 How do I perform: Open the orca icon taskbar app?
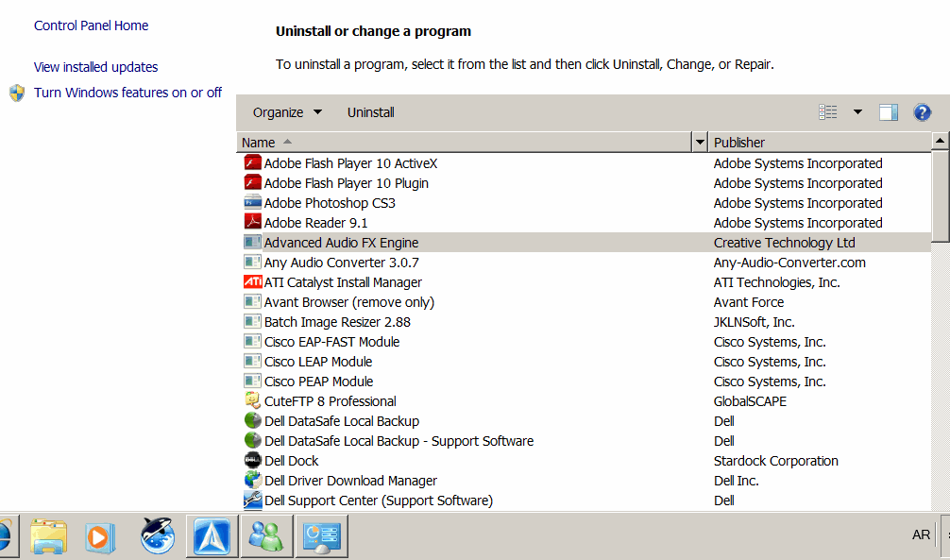click(x=158, y=536)
